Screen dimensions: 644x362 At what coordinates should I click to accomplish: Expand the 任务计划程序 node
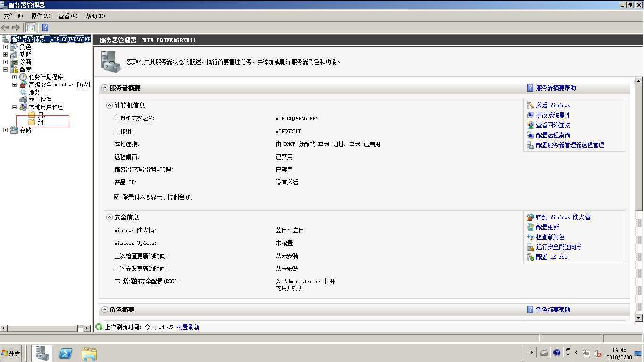pos(14,77)
